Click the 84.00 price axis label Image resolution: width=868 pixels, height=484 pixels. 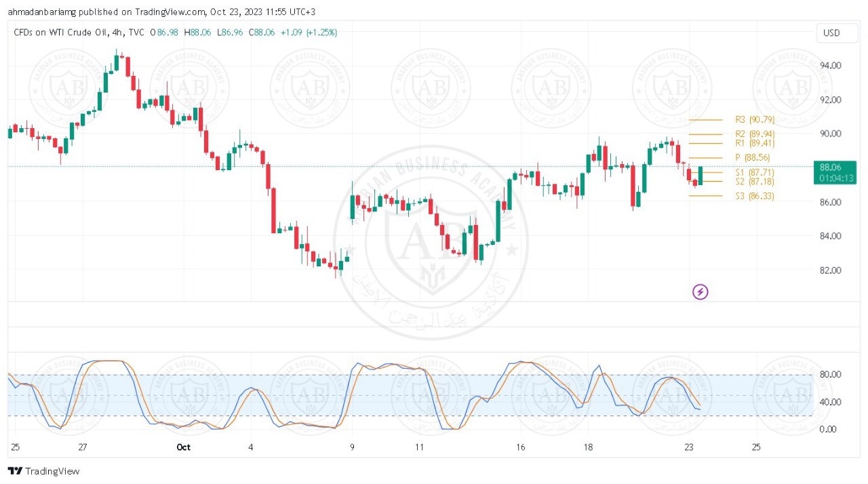(x=830, y=236)
